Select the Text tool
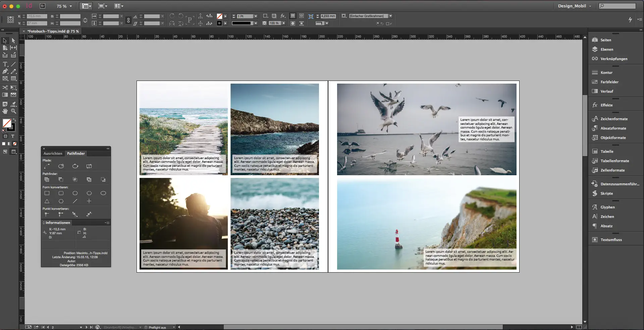The height and width of the screenshot is (330, 644). [5, 64]
